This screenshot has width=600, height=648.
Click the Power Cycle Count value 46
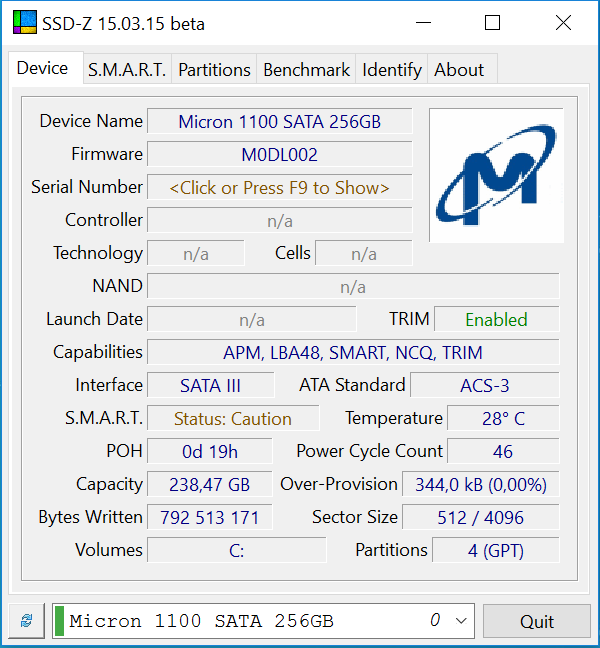click(503, 451)
